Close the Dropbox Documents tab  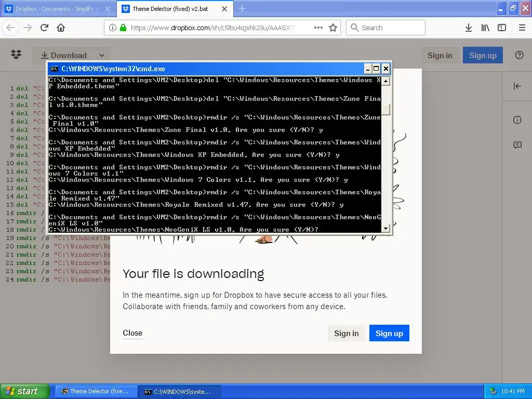point(108,9)
